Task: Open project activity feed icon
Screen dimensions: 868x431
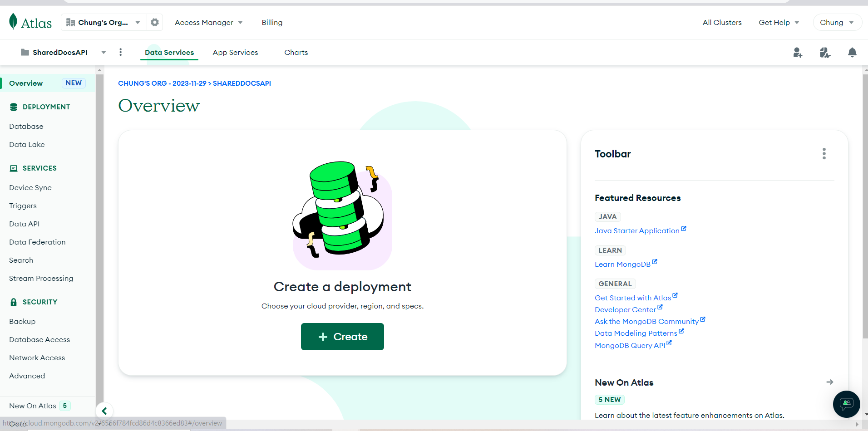Action: pos(825,53)
